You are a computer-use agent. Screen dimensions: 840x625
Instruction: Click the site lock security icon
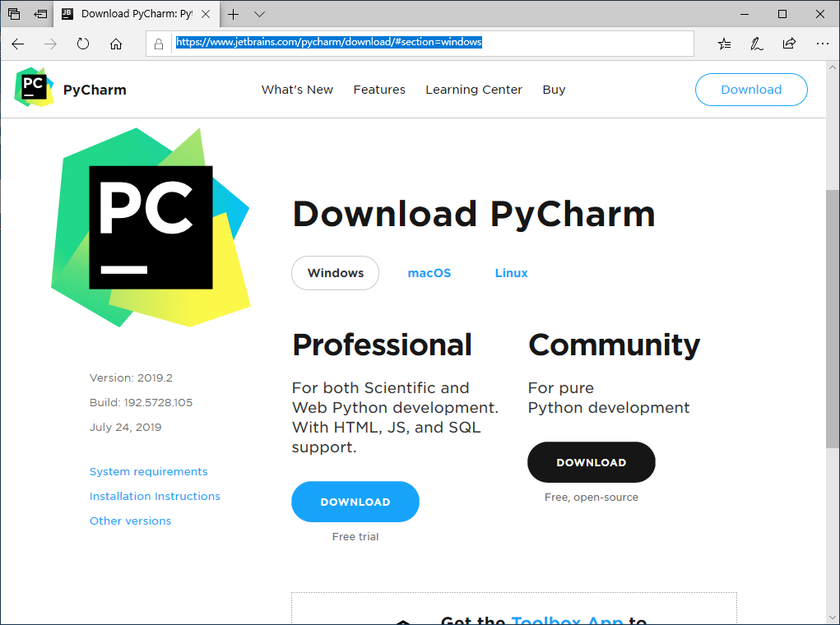(159, 44)
